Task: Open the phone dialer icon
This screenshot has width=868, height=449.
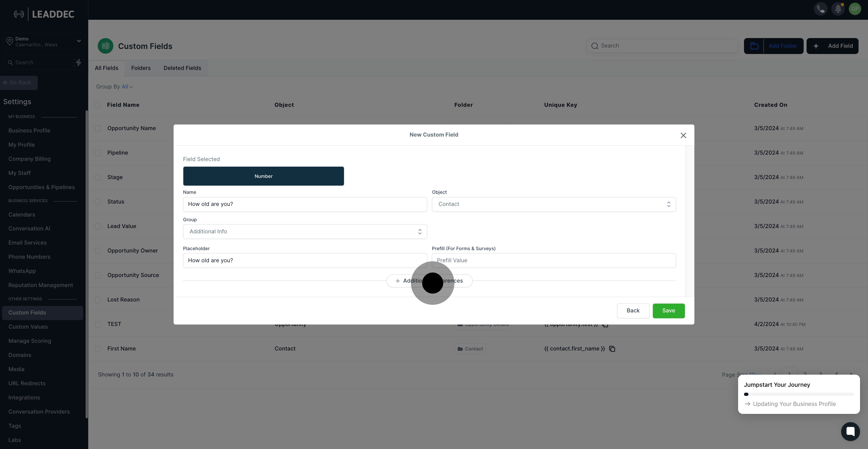Action: click(820, 9)
